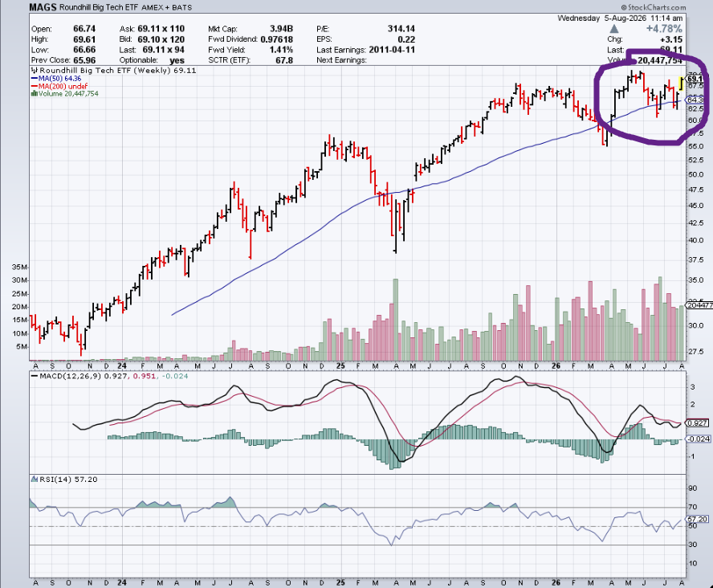Click the volume bars icon in legend
This screenshot has height=588, width=713.
[34, 94]
